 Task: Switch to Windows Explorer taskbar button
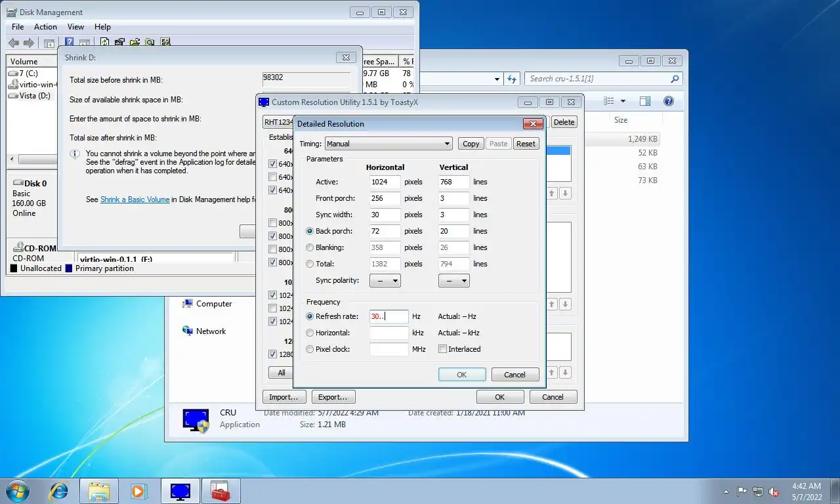coord(99,491)
